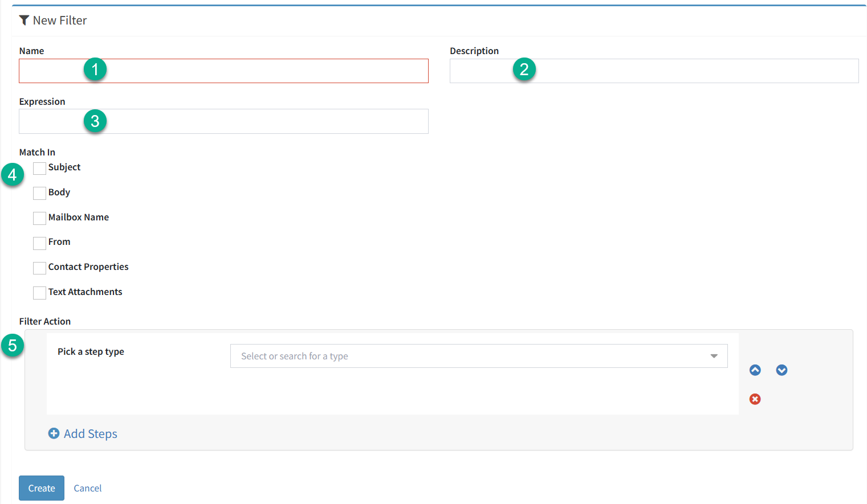Focus the Name input field

223,71
